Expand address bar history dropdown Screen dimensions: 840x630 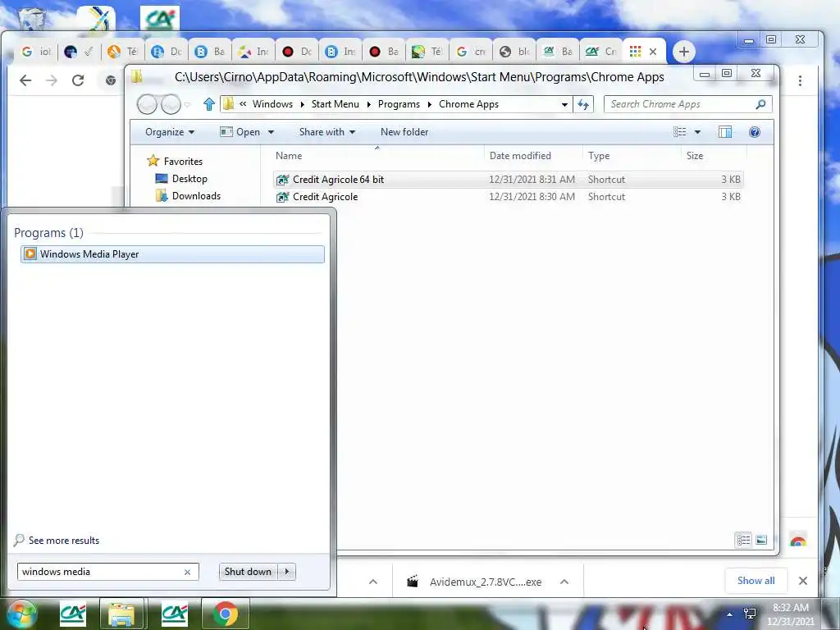point(564,104)
